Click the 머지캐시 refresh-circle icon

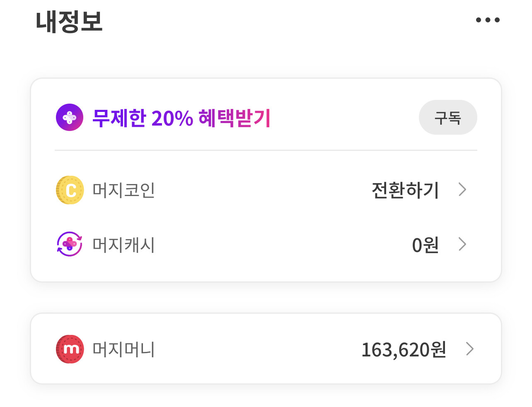(70, 244)
